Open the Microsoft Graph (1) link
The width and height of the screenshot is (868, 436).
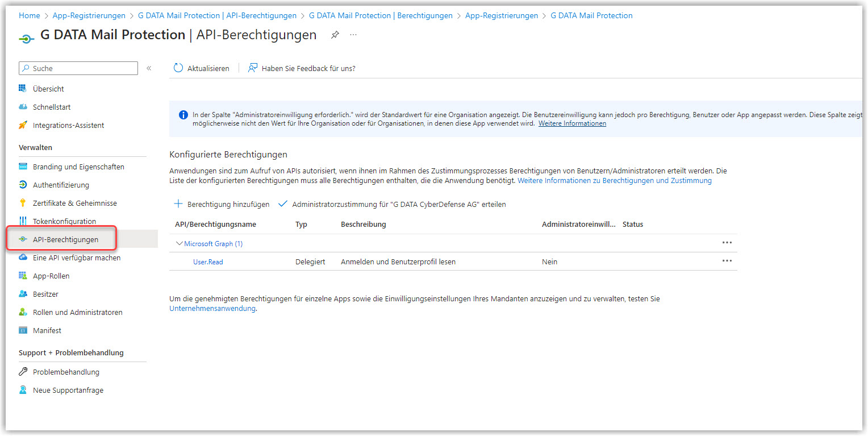click(214, 244)
